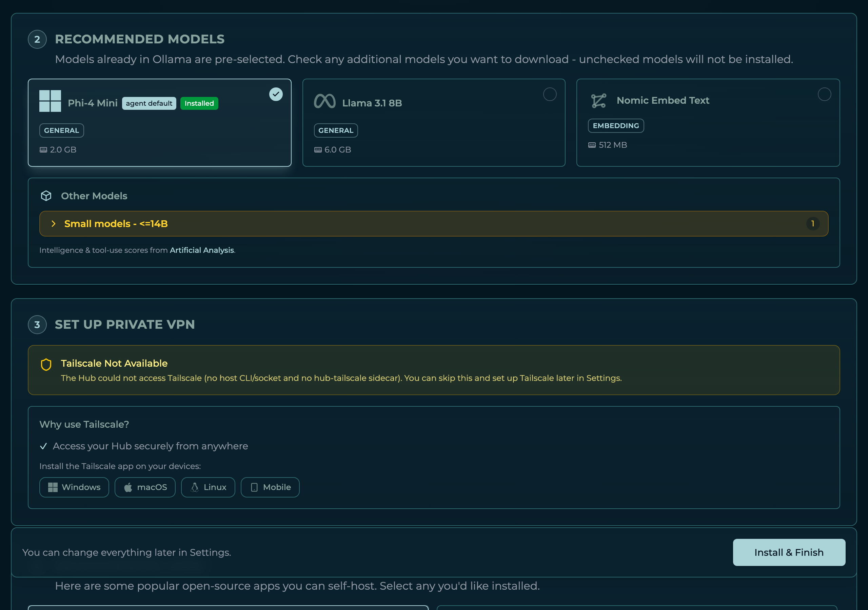Open Tailscale download for Windows

(74, 487)
